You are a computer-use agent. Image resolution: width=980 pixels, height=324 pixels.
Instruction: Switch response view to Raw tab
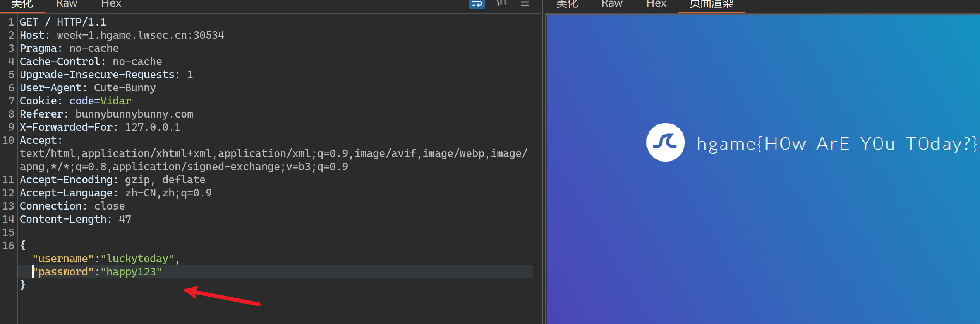[612, 4]
